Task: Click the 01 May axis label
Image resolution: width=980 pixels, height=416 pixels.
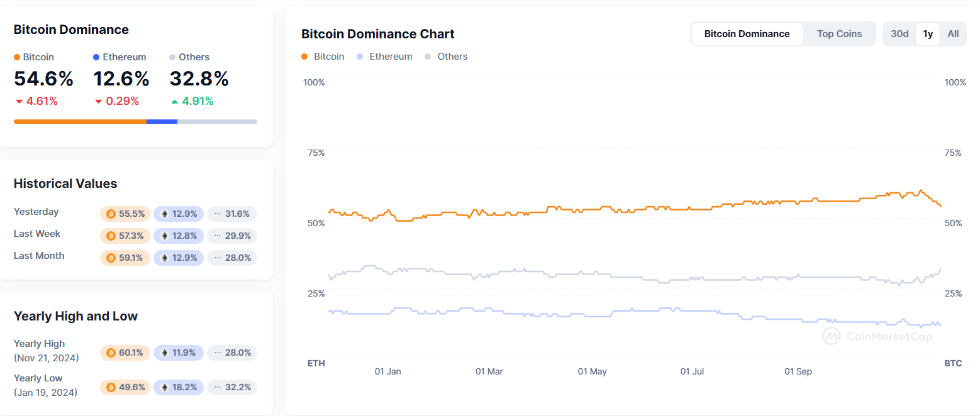Action: [592, 371]
